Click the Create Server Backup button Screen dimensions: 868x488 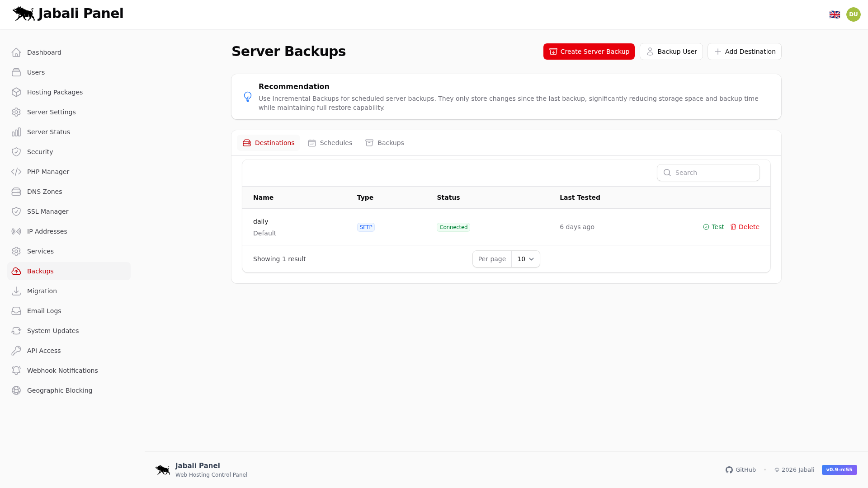click(x=589, y=51)
